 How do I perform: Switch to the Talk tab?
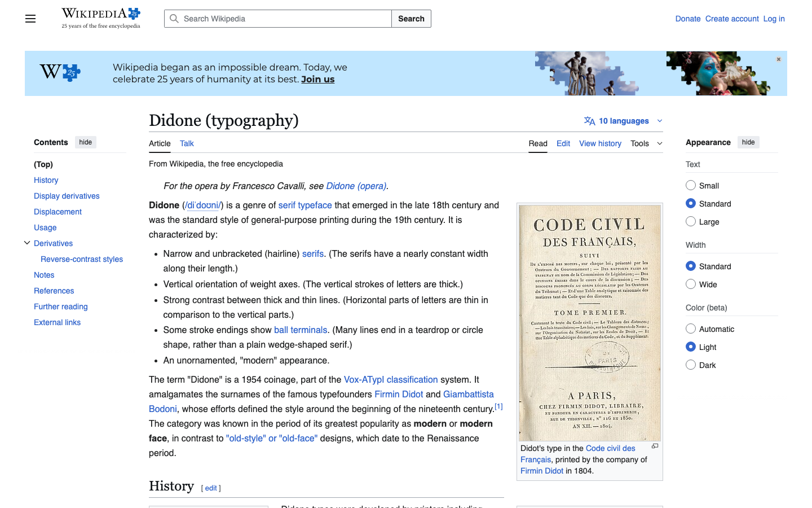click(x=187, y=143)
